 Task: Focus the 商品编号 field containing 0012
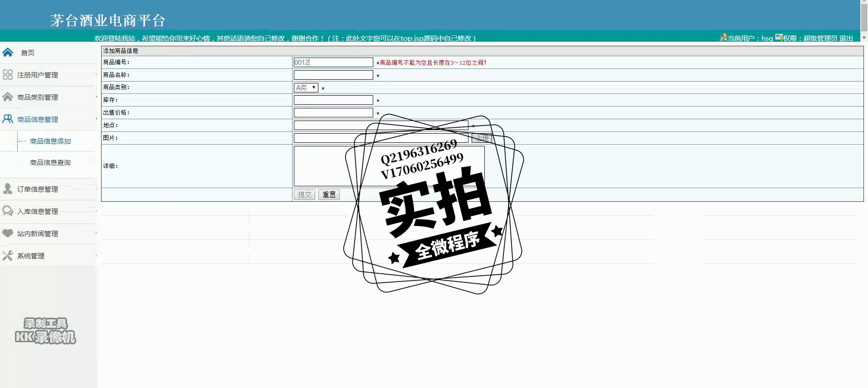(333, 62)
